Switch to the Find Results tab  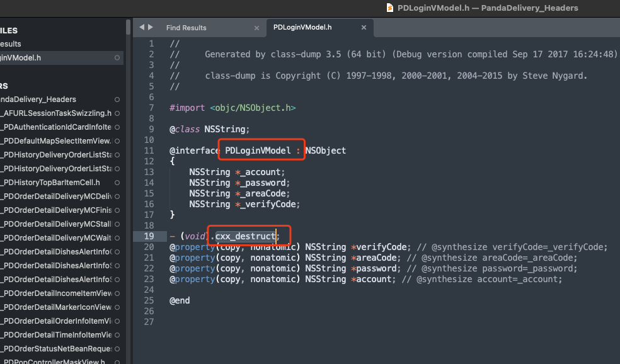click(x=186, y=28)
